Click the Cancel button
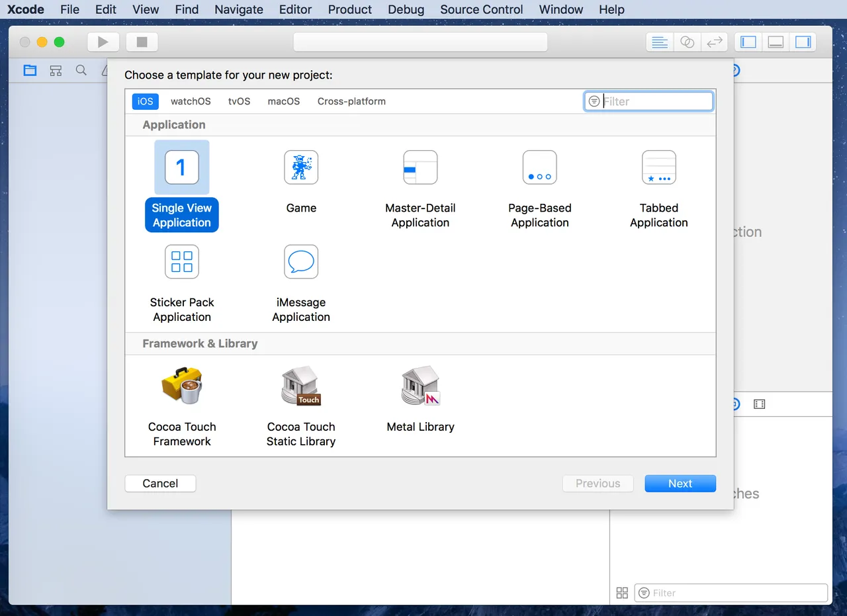The image size is (847, 616). [160, 484]
